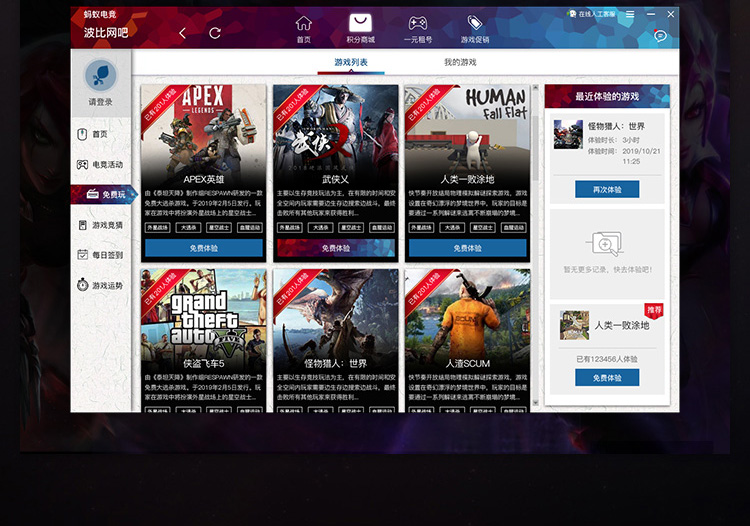Click the 武侠乂 title text

click(335, 179)
